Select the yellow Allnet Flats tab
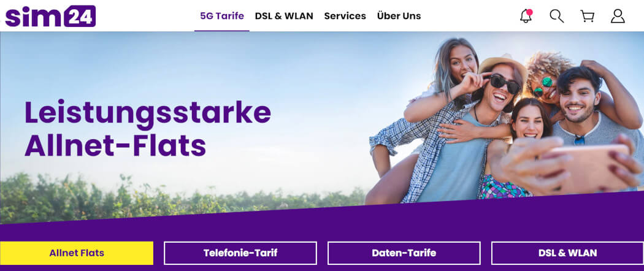 77,253
